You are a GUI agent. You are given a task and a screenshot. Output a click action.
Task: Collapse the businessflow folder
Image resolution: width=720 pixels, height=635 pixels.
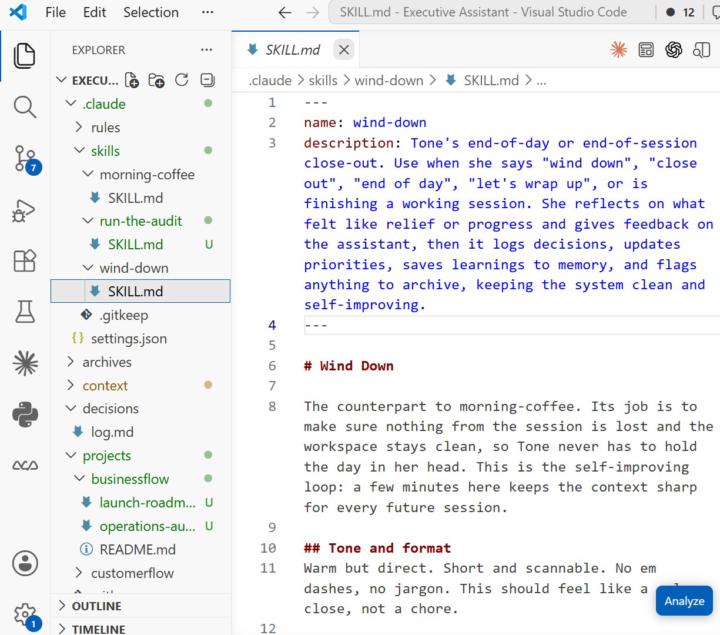(x=79, y=479)
